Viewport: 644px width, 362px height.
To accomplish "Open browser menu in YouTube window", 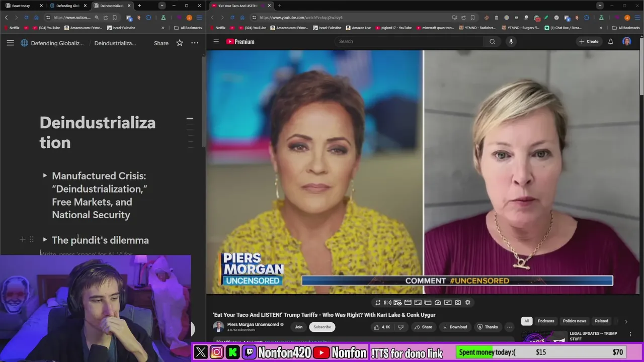I will [x=637, y=18].
